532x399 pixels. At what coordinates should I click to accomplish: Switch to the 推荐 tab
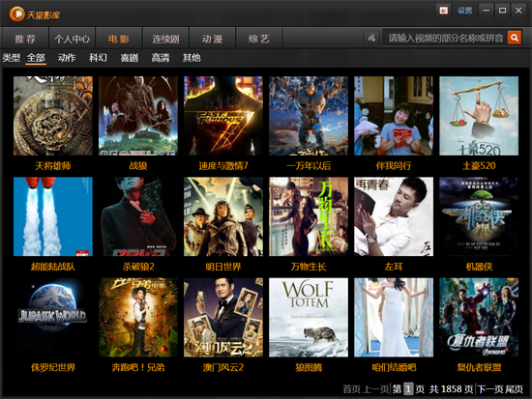(x=25, y=39)
